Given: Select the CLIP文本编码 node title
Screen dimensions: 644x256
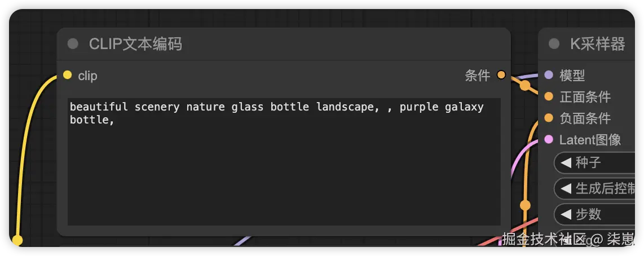Looking at the screenshot, I should (x=135, y=44).
